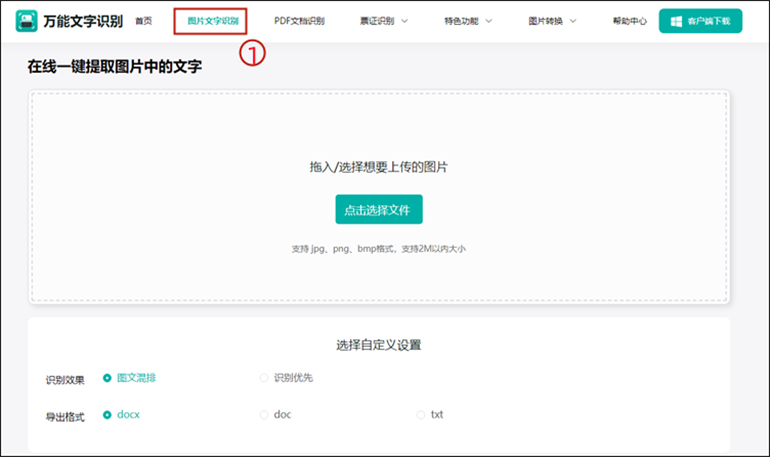
Task: Click the 客户端下载 button
Action: (x=700, y=21)
